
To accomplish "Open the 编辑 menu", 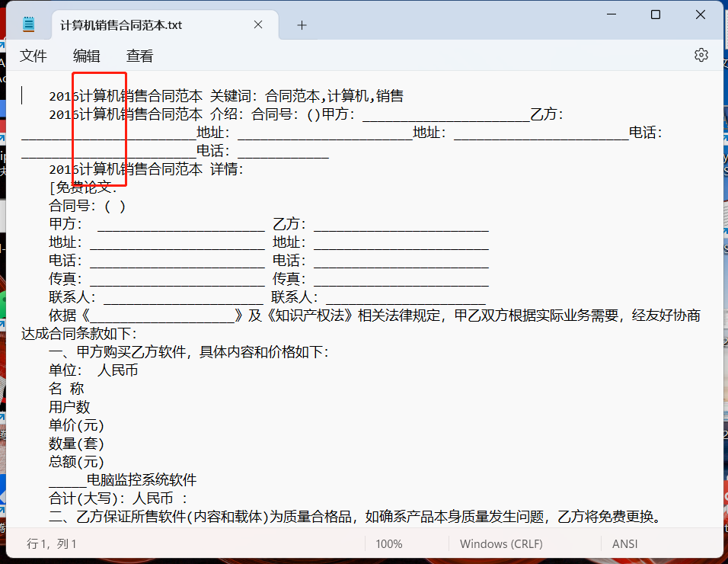I will [x=86, y=56].
